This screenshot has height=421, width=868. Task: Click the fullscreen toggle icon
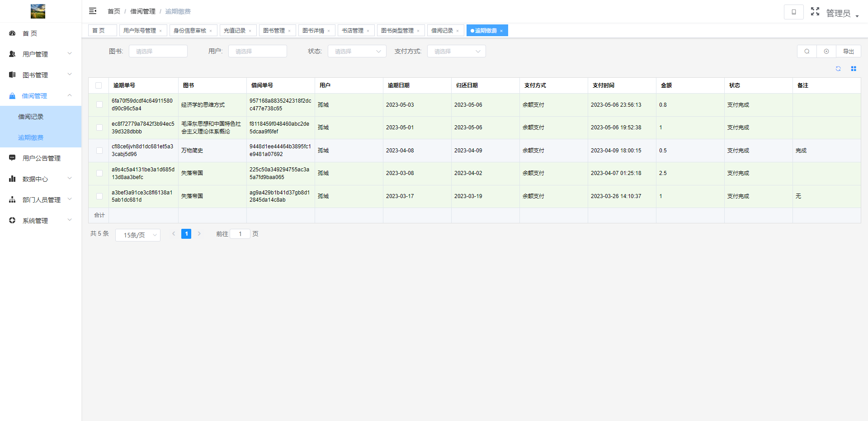coord(815,11)
